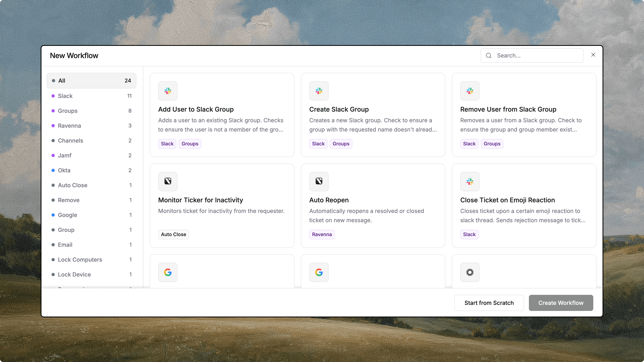Click the search magnifier icon
The image size is (644, 362).
pyautogui.click(x=488, y=56)
